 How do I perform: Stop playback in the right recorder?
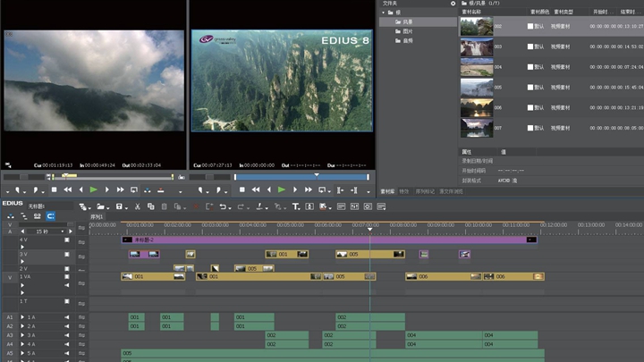click(x=241, y=189)
